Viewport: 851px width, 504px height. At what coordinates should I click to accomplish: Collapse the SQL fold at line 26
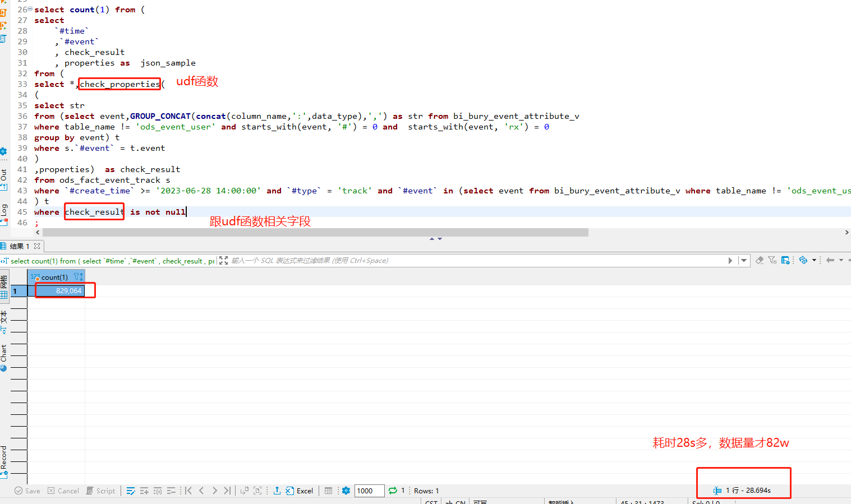(30, 10)
